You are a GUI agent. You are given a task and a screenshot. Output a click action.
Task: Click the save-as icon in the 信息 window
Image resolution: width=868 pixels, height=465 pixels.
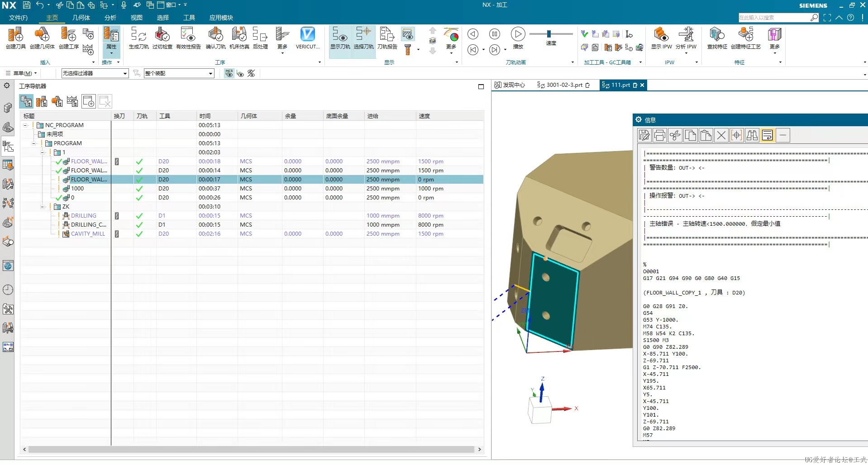(644, 135)
